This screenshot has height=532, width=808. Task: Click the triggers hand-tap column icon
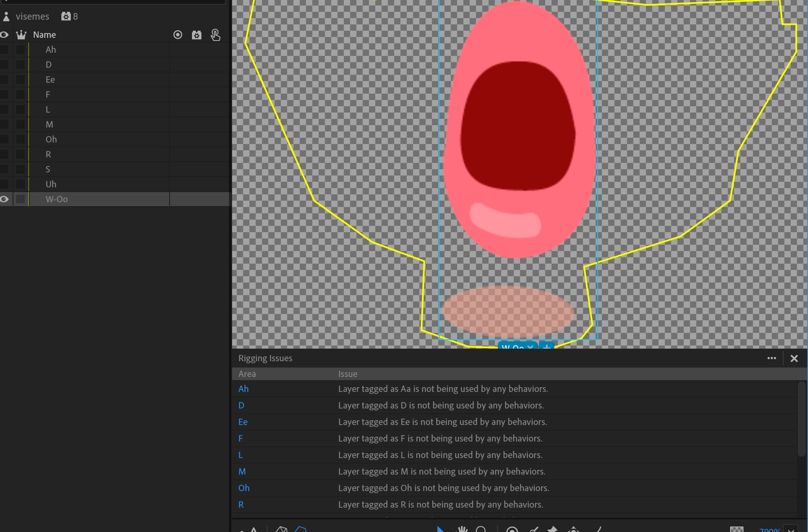pyautogui.click(x=215, y=35)
